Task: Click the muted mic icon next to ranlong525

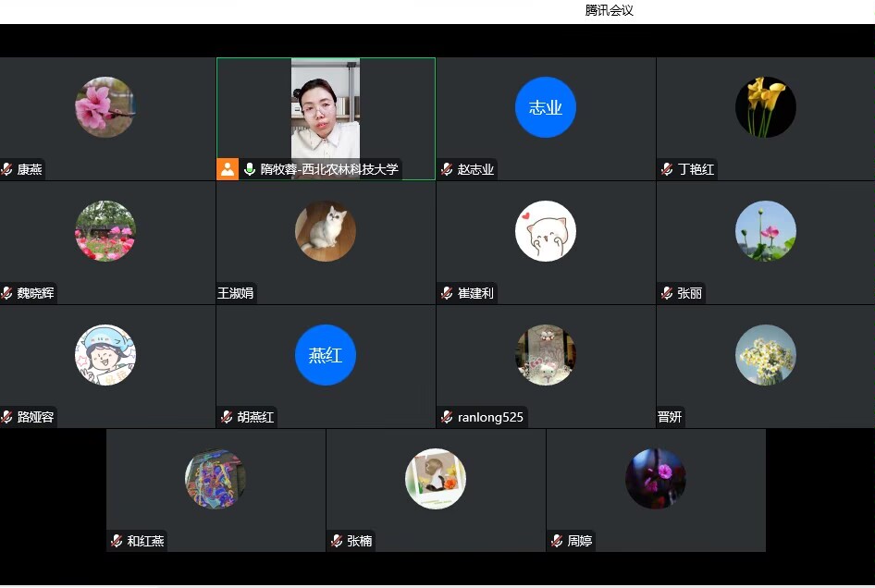Action: [448, 418]
